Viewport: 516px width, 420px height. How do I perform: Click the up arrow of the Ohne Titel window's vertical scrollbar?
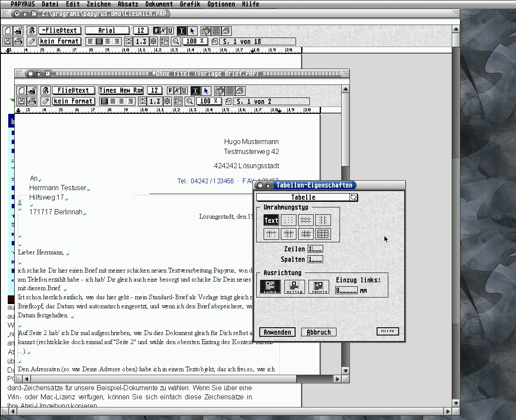click(x=345, y=90)
